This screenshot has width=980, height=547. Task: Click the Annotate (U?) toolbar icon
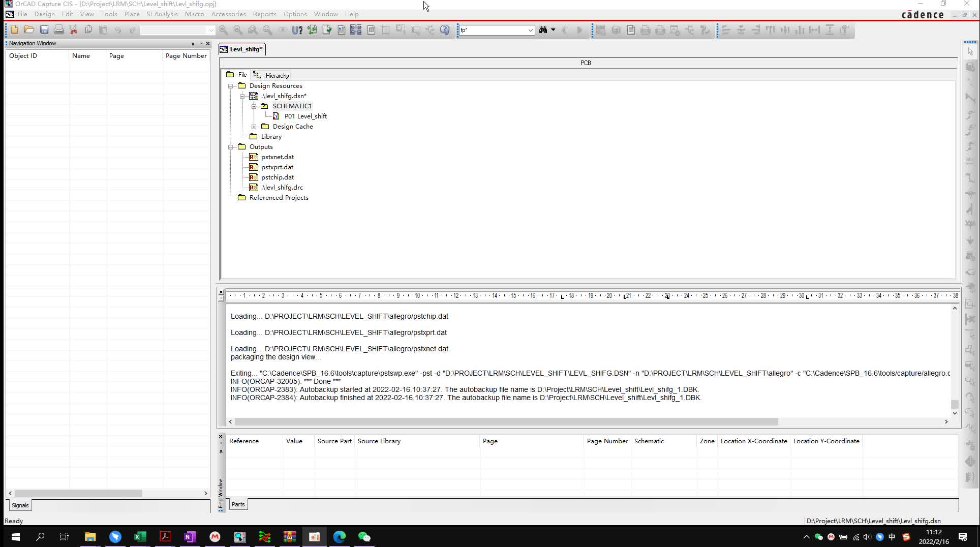click(297, 30)
